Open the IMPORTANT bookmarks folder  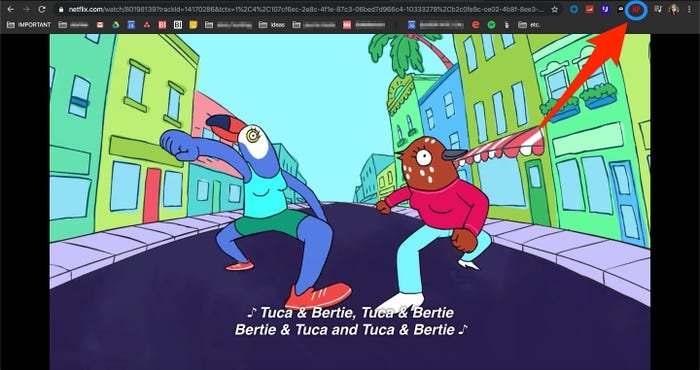(29, 25)
